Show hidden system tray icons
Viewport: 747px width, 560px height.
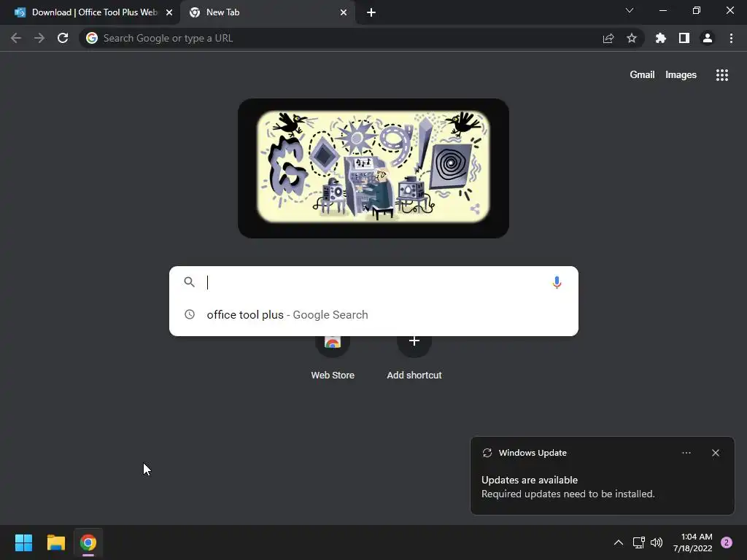619,542
